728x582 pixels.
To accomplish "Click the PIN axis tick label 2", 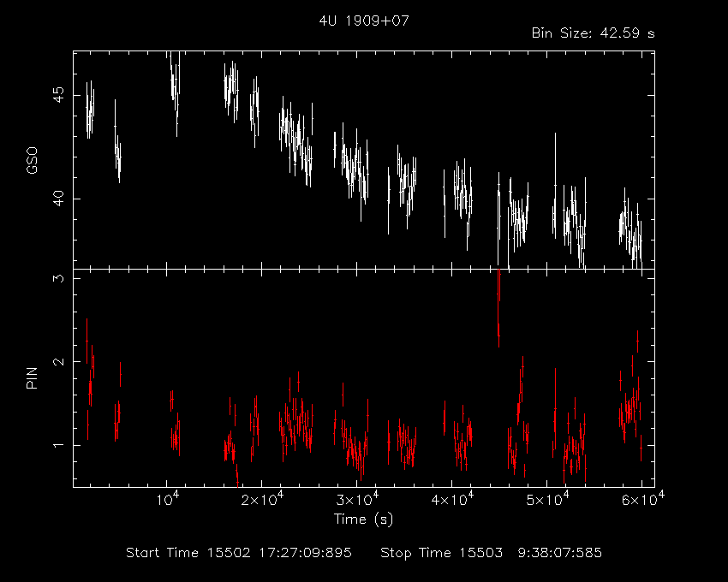I will (x=59, y=361).
